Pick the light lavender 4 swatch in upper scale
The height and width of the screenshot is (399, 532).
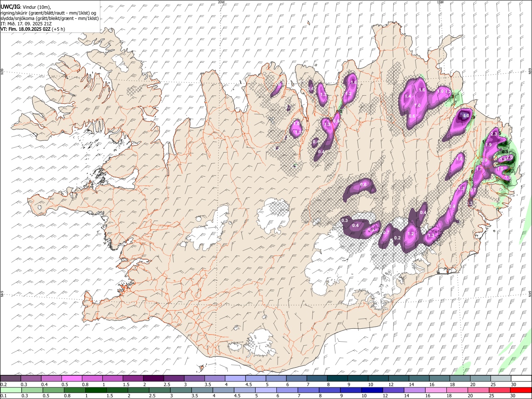point(235,378)
